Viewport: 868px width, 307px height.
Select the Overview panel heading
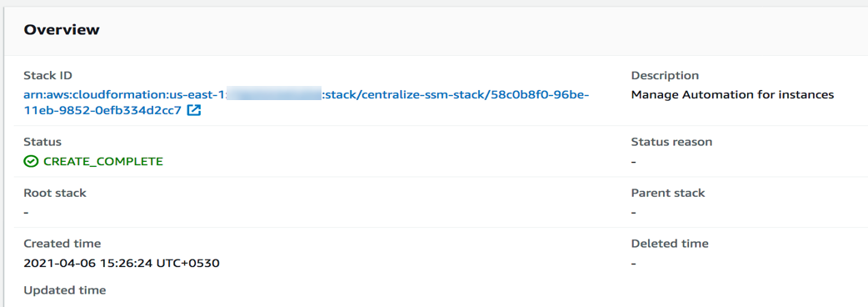pyautogui.click(x=62, y=30)
